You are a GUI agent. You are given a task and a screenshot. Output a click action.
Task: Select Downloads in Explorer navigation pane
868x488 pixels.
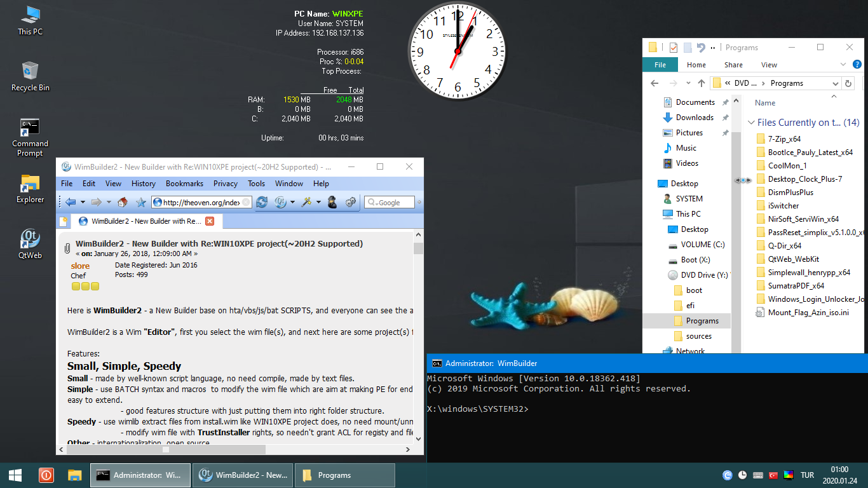[695, 118]
